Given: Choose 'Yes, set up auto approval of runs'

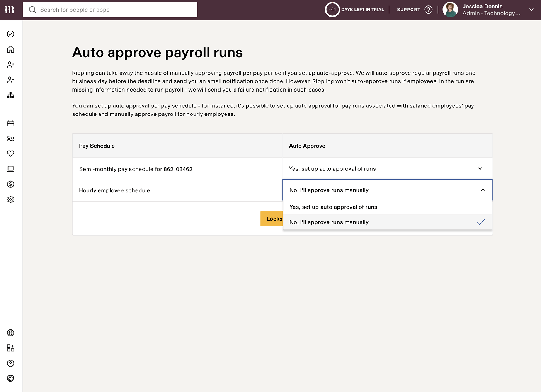Looking at the screenshot, I should tap(333, 207).
